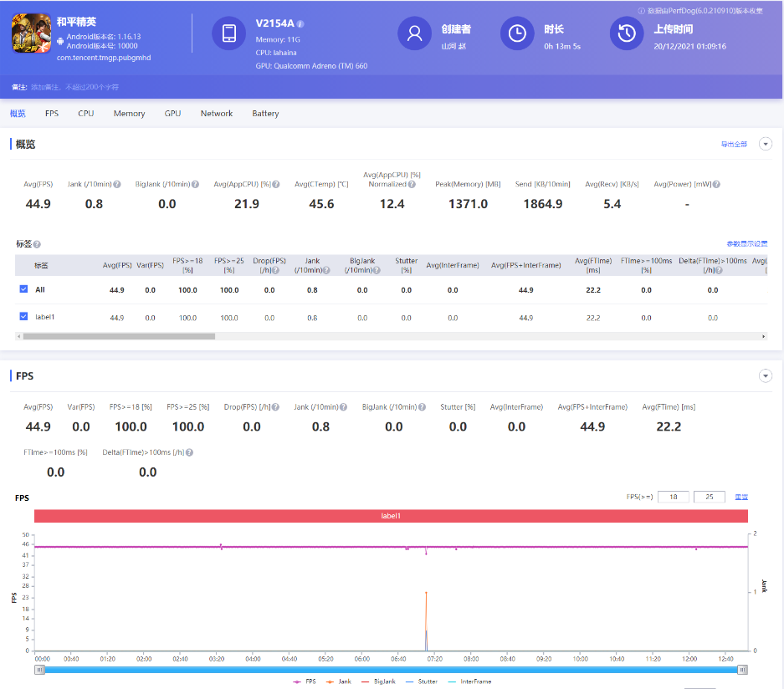Uncheck the All row checkbox

(23, 289)
